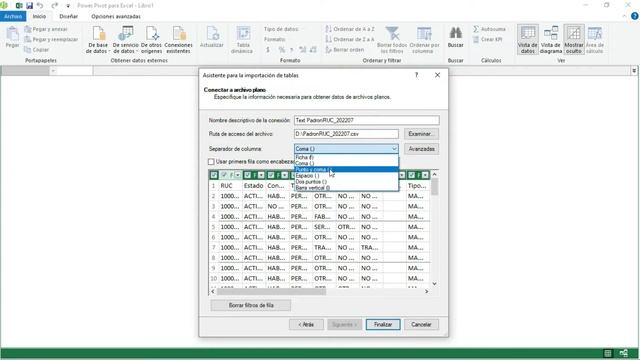The image size is (640, 360).
Task: Open Conexiones existentes
Action: point(178,40)
